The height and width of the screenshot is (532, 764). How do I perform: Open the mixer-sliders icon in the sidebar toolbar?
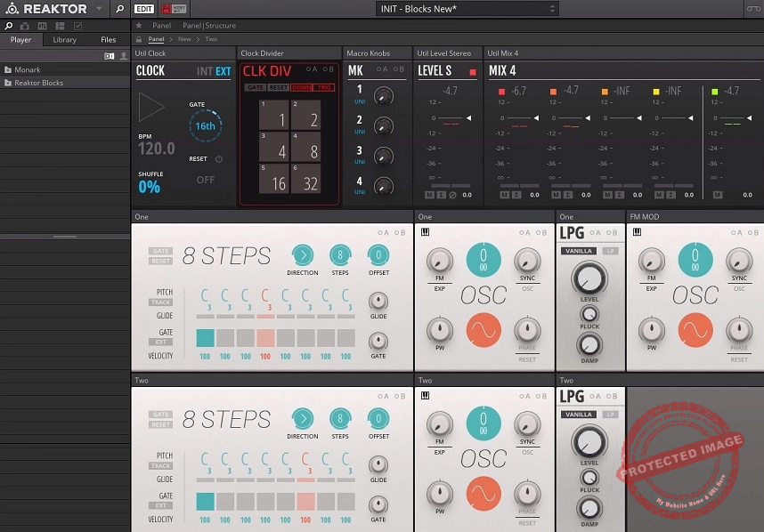point(43,26)
